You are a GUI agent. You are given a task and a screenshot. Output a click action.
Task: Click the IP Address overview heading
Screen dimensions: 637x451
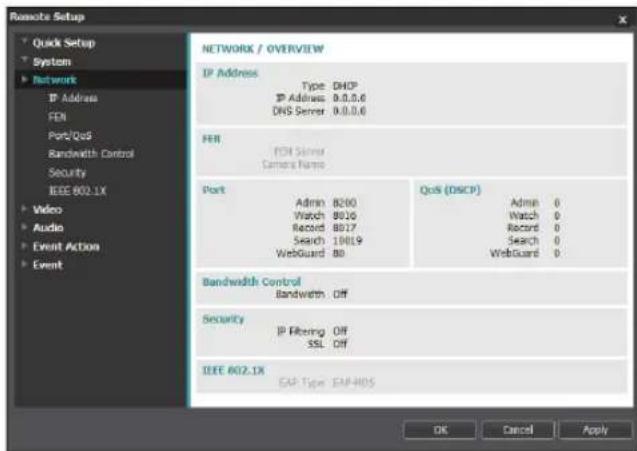click(x=230, y=73)
